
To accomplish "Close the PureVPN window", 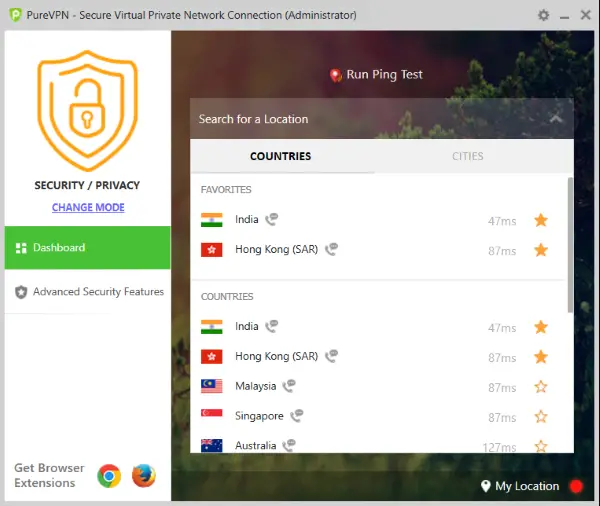I will [x=585, y=15].
